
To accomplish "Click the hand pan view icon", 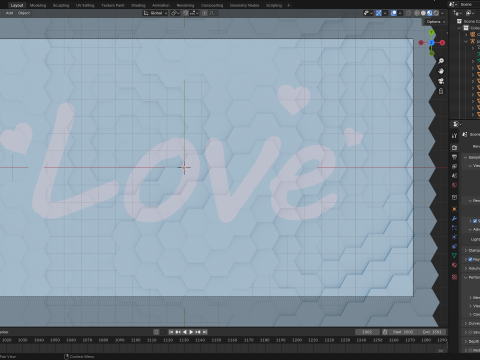I will tap(441, 71).
